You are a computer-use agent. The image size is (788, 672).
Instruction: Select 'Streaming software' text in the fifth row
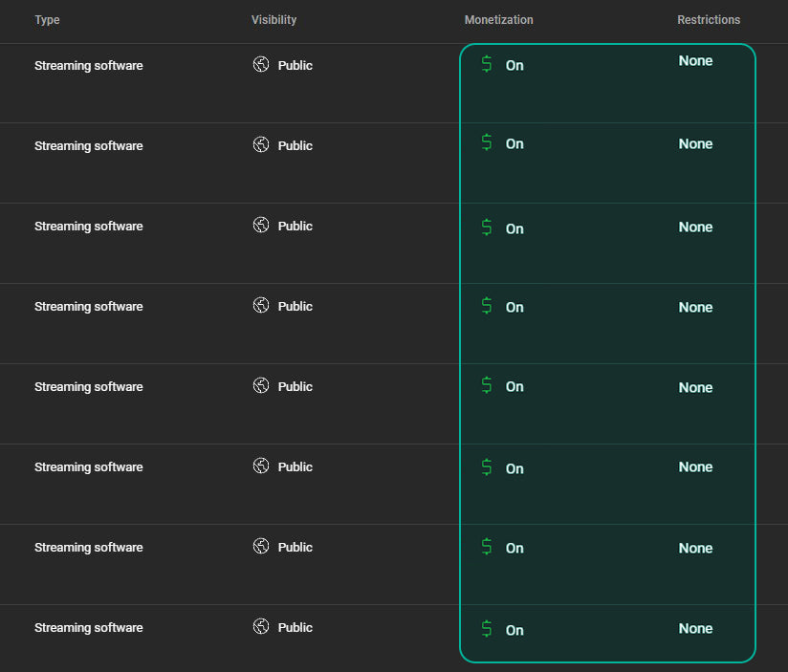88,387
